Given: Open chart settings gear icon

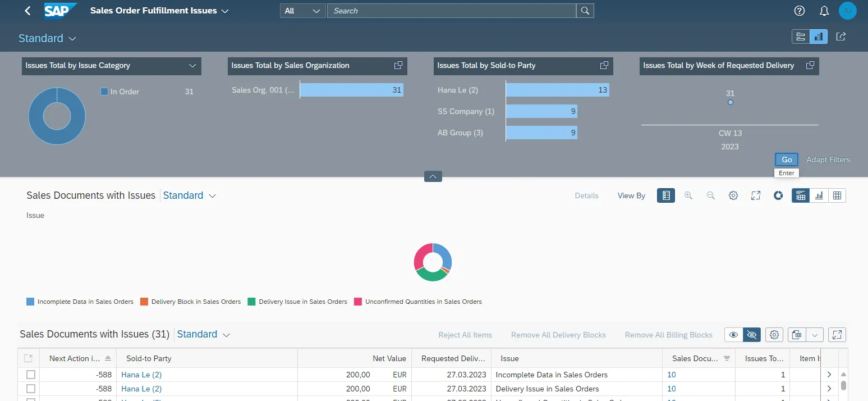Looking at the screenshot, I should click(x=733, y=195).
